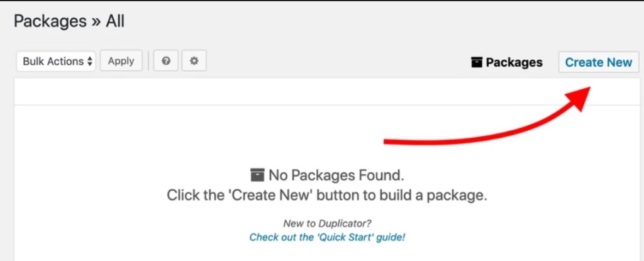The height and width of the screenshot is (261, 644).
Task: Click the 'Packages » All' page heading
Action: [69, 21]
